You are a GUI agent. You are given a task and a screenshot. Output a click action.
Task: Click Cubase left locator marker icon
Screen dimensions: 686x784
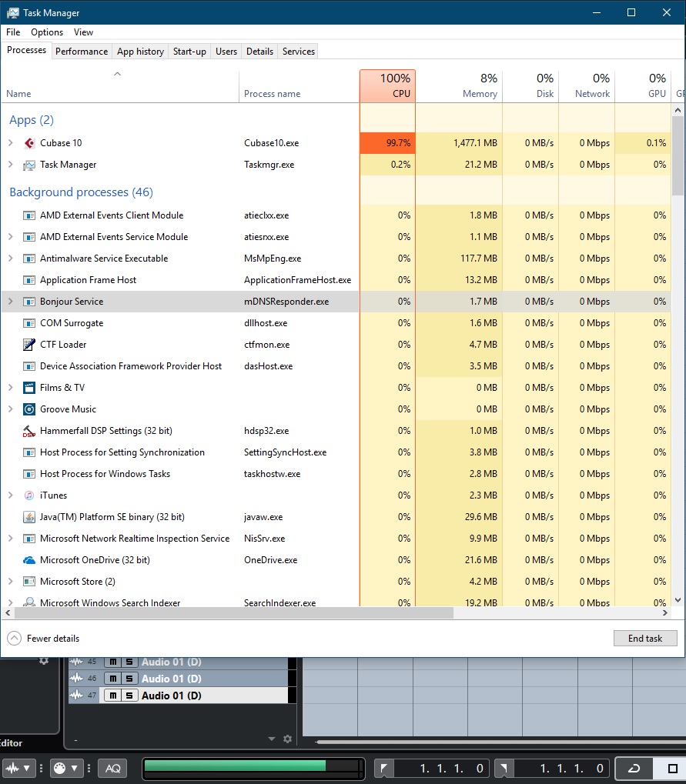[383, 768]
